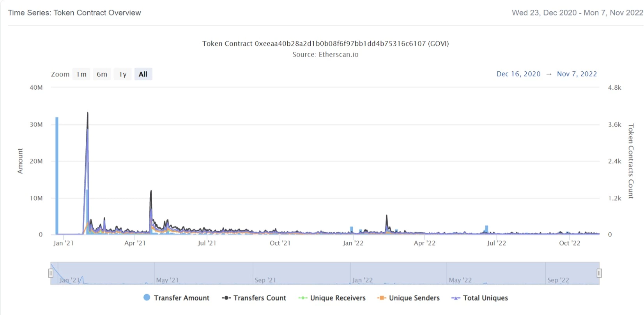Click the highest black spike peak after Jan '21

[x=88, y=113]
